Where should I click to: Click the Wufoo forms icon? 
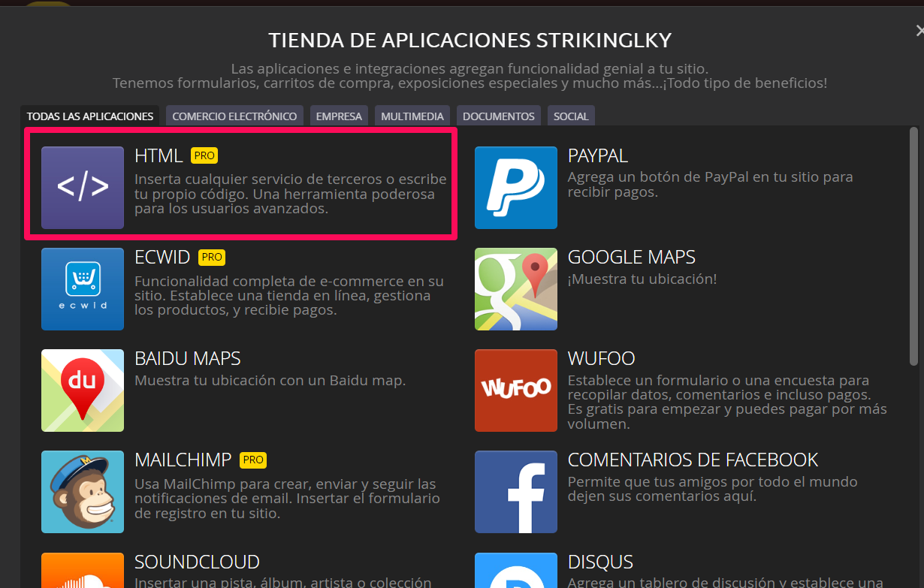click(516, 390)
